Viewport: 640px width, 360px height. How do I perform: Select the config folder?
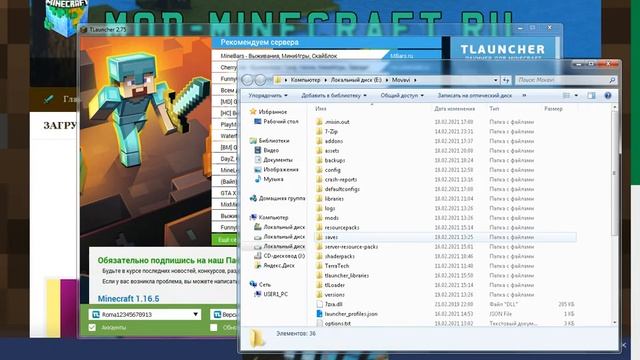point(332,170)
